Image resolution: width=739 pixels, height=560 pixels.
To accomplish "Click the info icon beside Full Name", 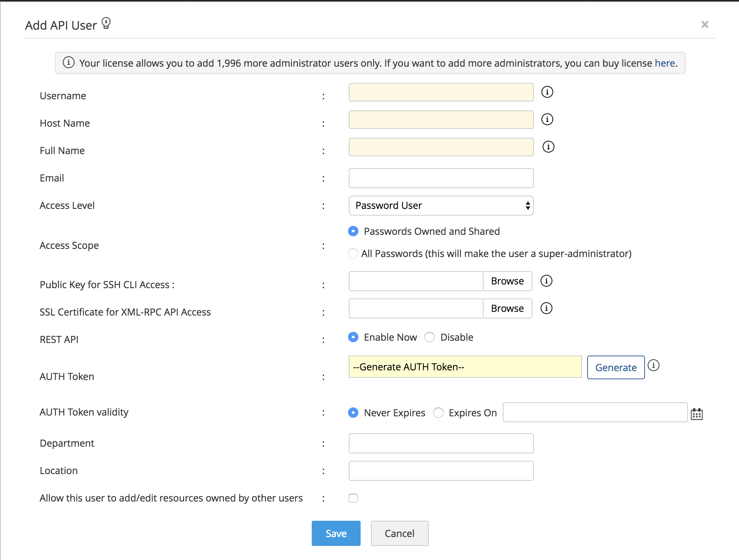I will tap(548, 147).
